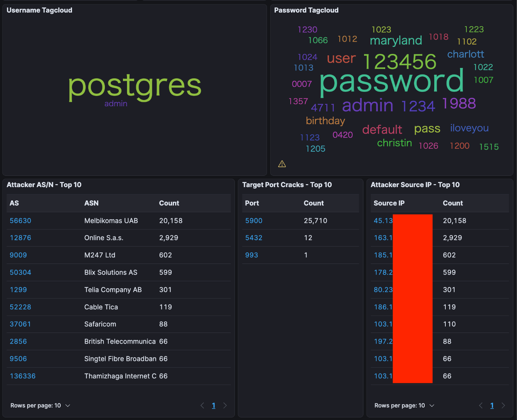This screenshot has width=517, height=420.
Task: Click 'admin' tag in Username Tagcloud
Action: coord(116,104)
